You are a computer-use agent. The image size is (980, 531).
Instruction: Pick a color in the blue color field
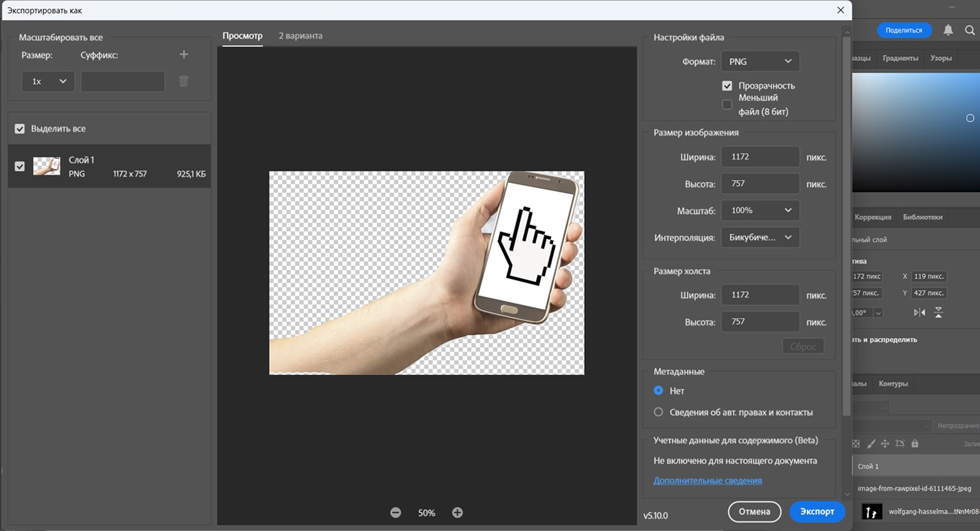(x=916, y=132)
